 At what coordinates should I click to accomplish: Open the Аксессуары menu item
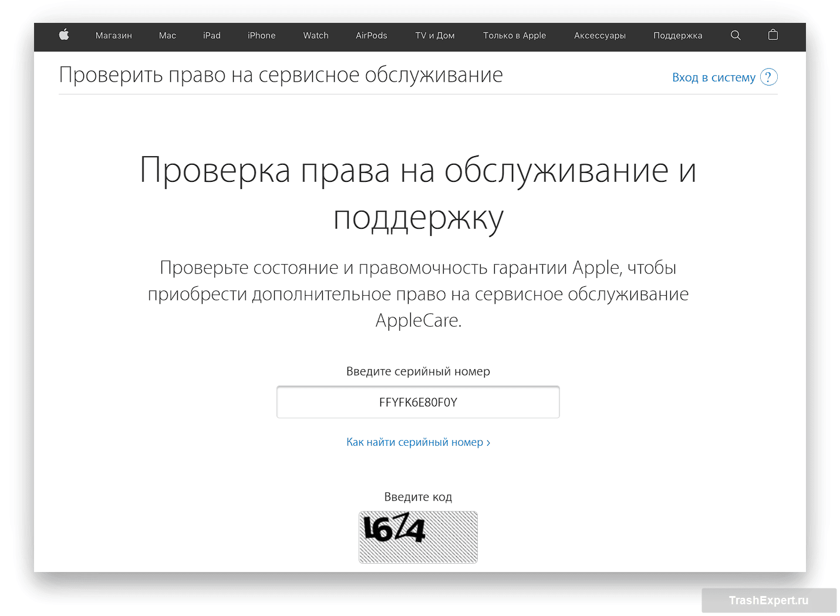coord(600,36)
